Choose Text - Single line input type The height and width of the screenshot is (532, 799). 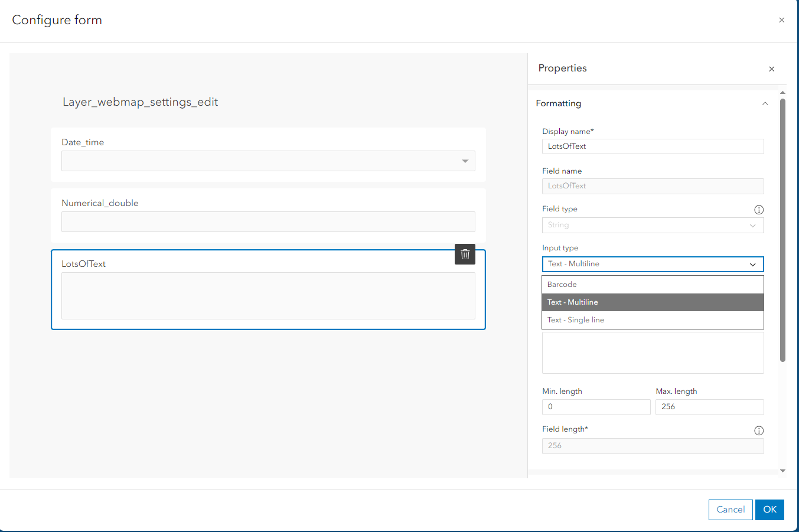(653, 319)
